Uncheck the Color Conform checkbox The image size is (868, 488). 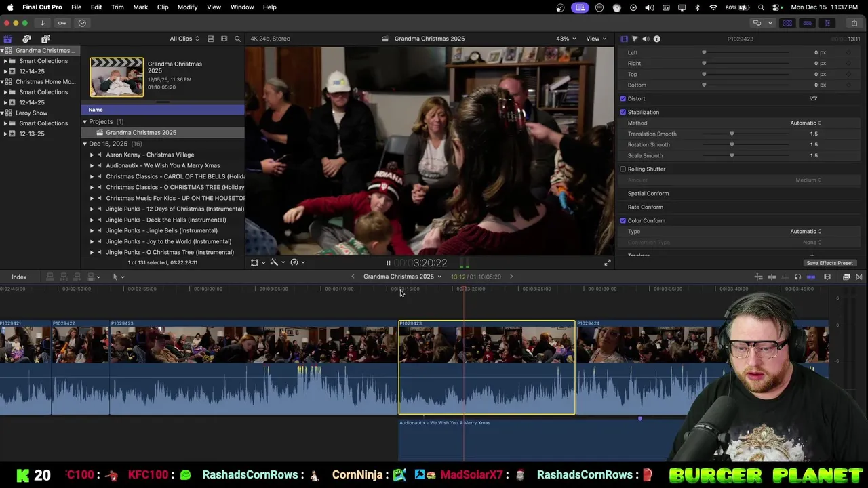pos(623,220)
